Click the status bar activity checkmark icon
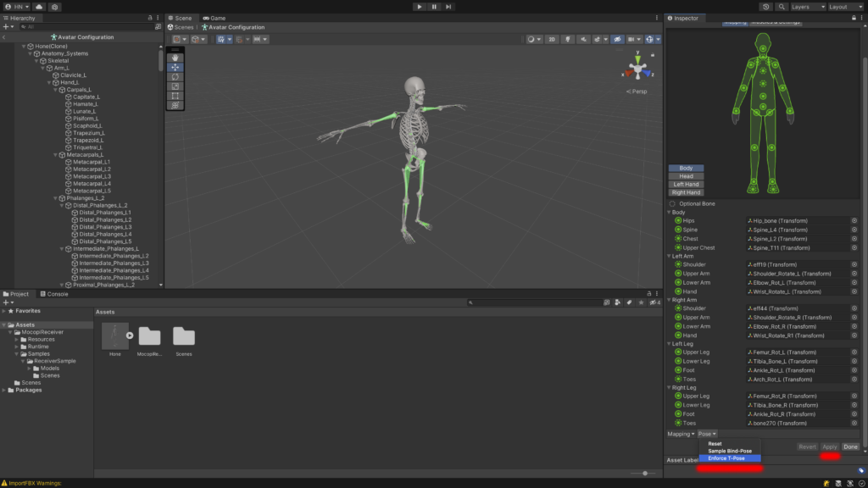Screen dimensions: 868x488 click(x=861, y=484)
